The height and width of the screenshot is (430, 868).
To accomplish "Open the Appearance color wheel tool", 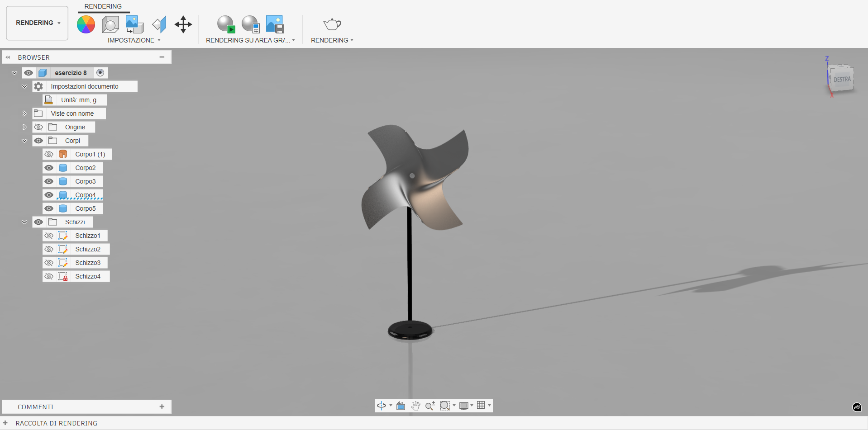I will [x=86, y=24].
